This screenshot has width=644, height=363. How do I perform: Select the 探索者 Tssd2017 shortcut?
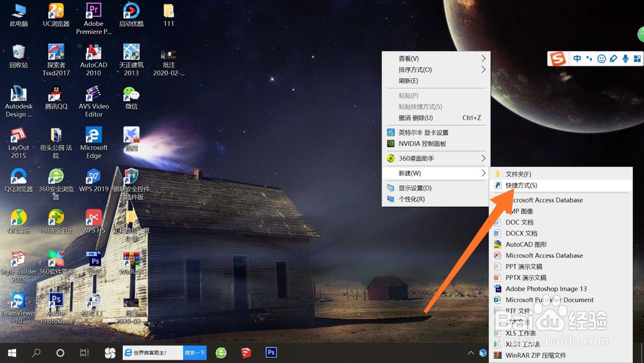click(x=56, y=60)
